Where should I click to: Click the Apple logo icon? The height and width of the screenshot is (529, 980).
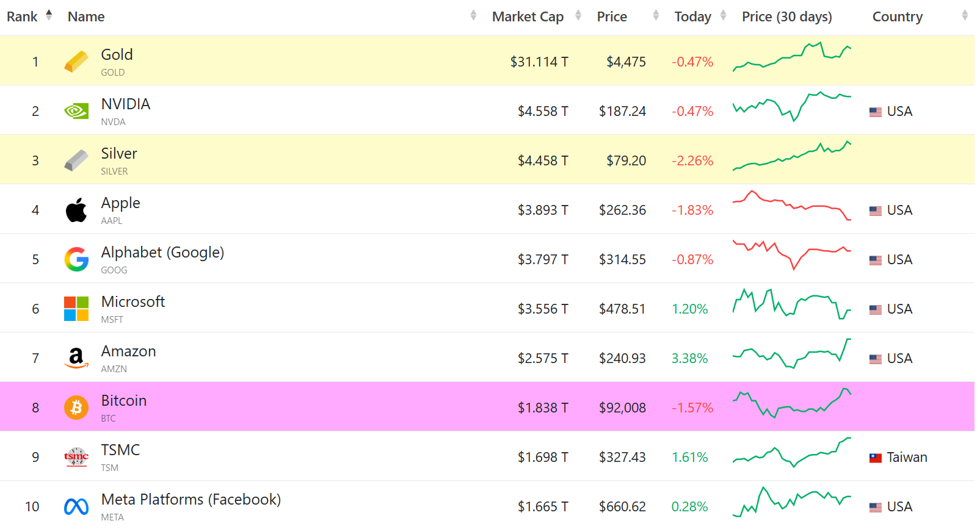click(76, 210)
